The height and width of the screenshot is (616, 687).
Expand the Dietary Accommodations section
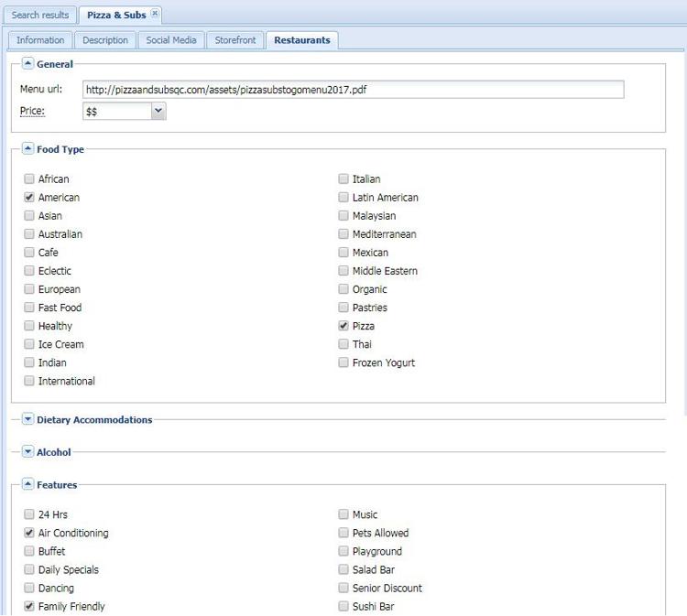click(x=27, y=419)
